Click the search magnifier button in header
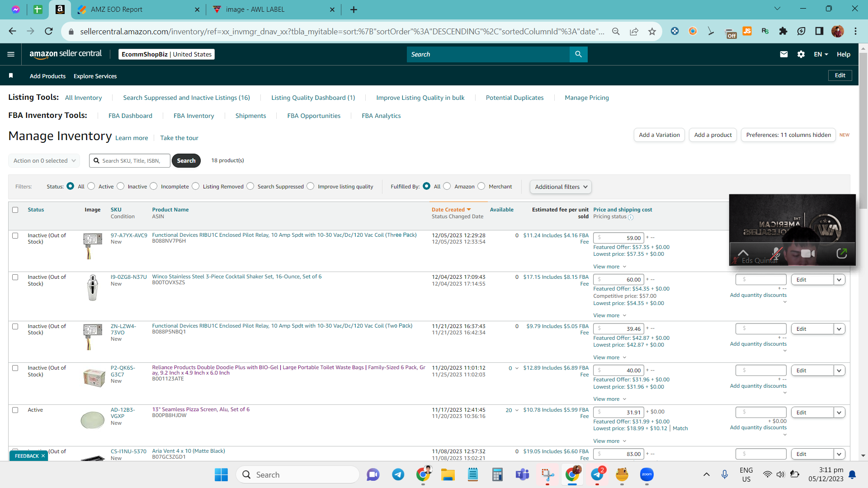 (x=578, y=54)
